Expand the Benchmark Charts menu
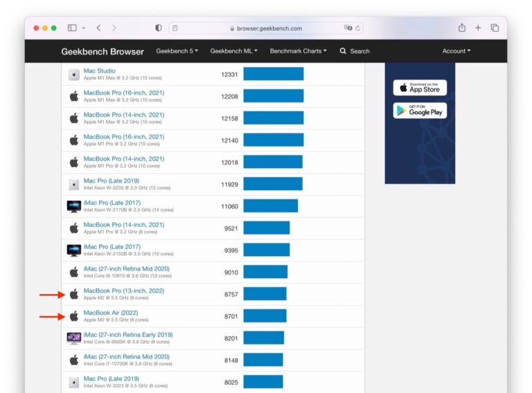This screenshot has width=532, height=393. (x=298, y=51)
